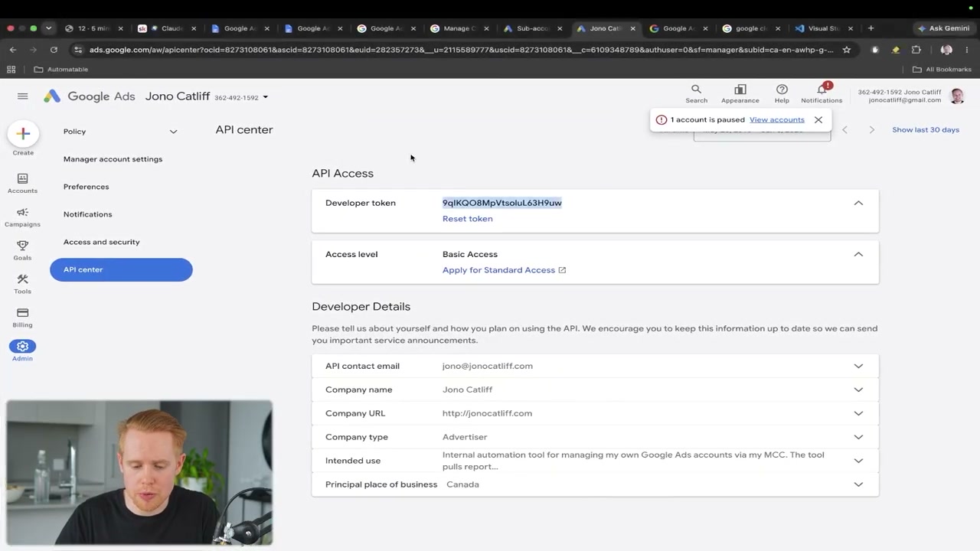980x551 pixels.
Task: Click Show last 30 days
Action: click(925, 130)
